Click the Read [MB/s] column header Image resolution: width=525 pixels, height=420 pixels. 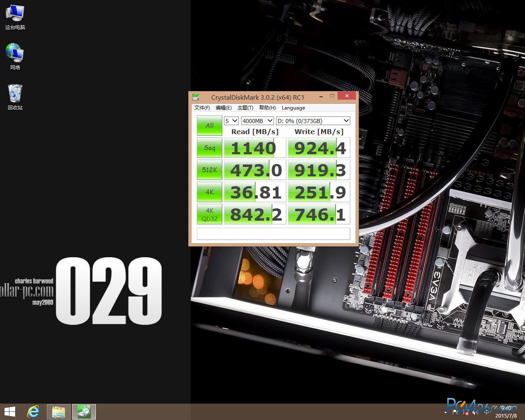pos(255,132)
